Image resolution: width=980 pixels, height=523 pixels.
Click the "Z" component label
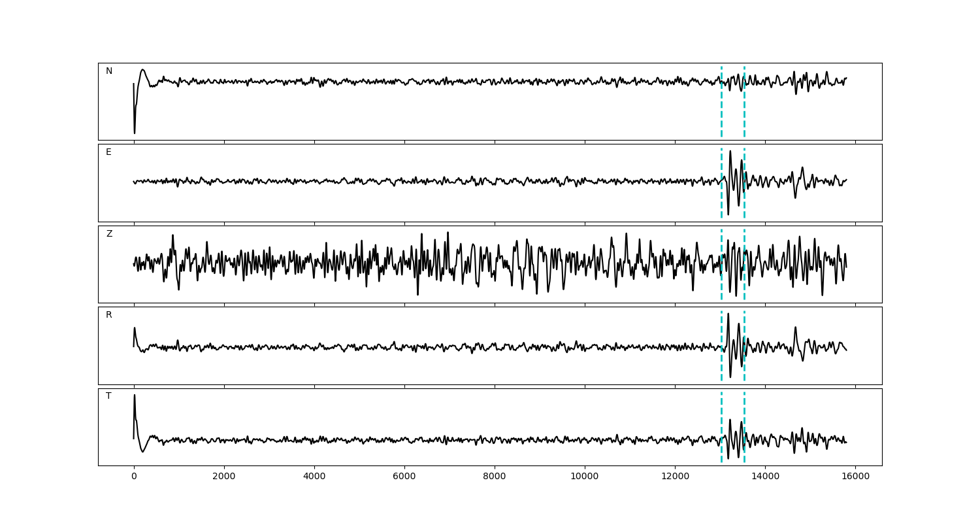pos(109,234)
